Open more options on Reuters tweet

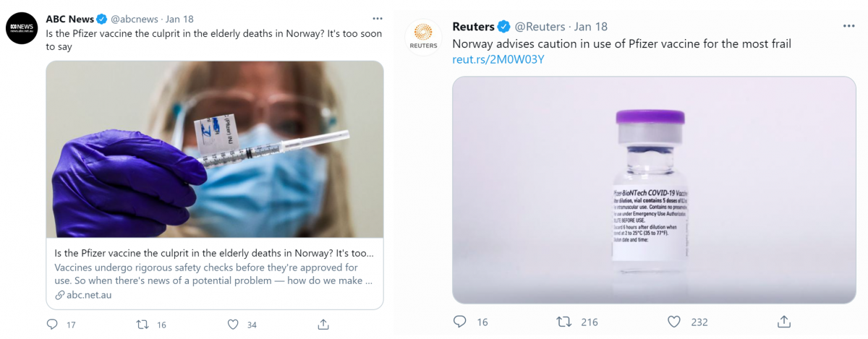coord(848,26)
